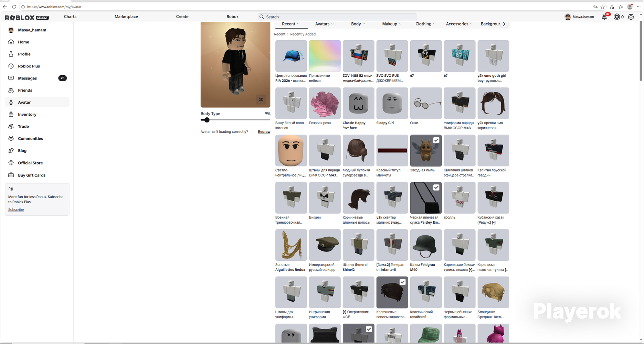Click the browser back arrow

pyautogui.click(x=5, y=7)
